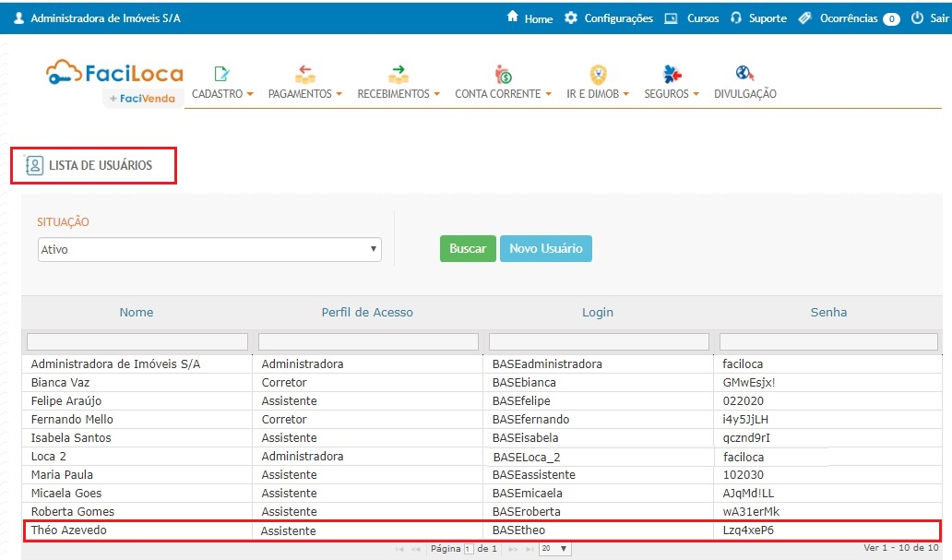The width and height of the screenshot is (952, 560).
Task: Click the Home house icon
Action: (x=513, y=18)
